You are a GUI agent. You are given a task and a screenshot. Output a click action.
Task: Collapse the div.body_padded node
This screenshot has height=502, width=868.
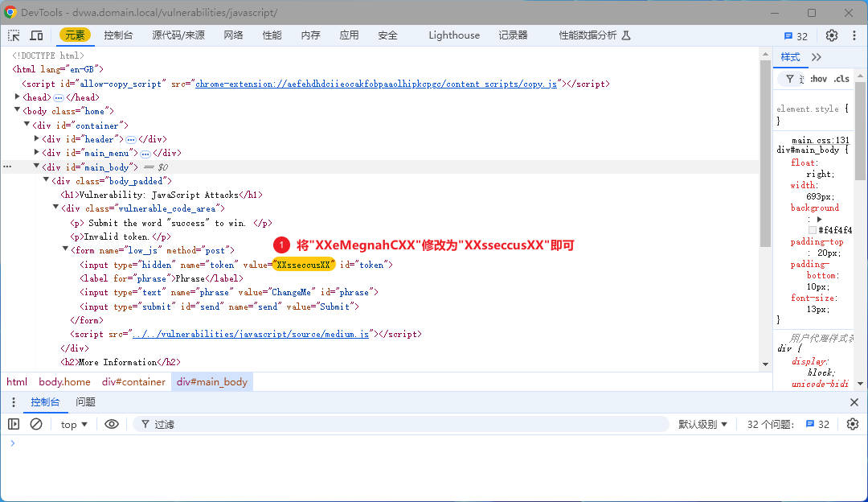pos(46,180)
